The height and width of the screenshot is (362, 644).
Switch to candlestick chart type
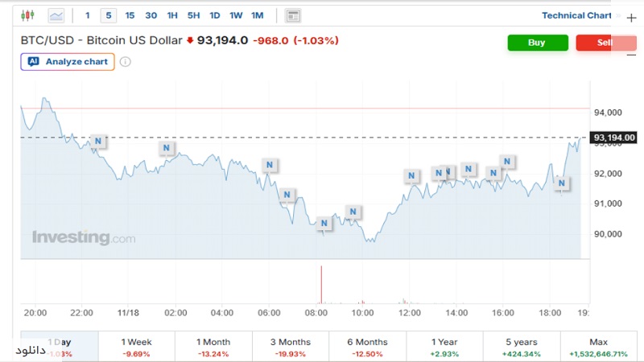[29, 15]
